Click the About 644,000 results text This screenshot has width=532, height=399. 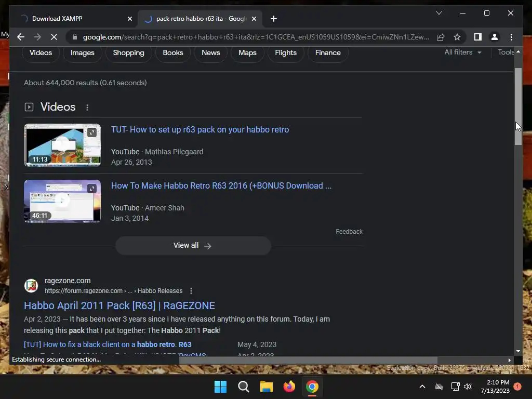pos(85,83)
